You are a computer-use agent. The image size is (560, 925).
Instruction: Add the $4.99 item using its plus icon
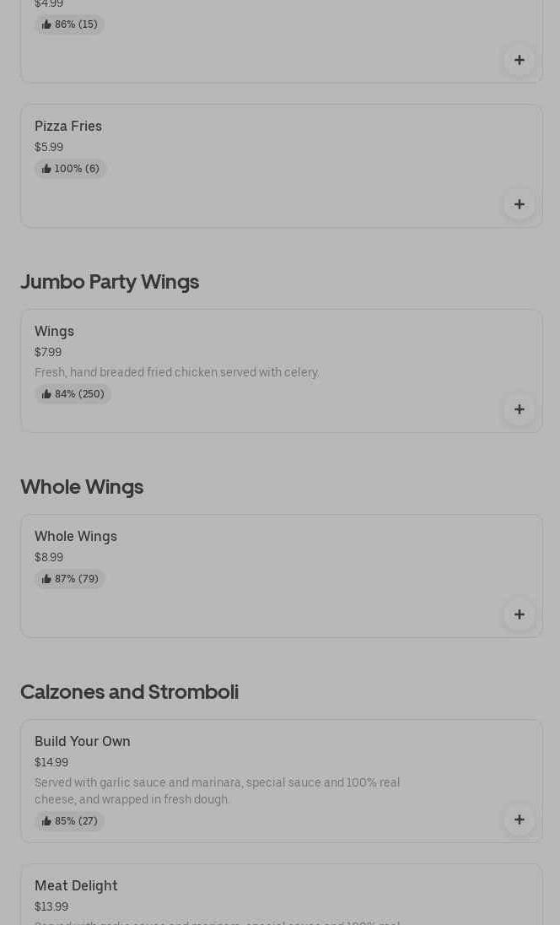[519, 60]
